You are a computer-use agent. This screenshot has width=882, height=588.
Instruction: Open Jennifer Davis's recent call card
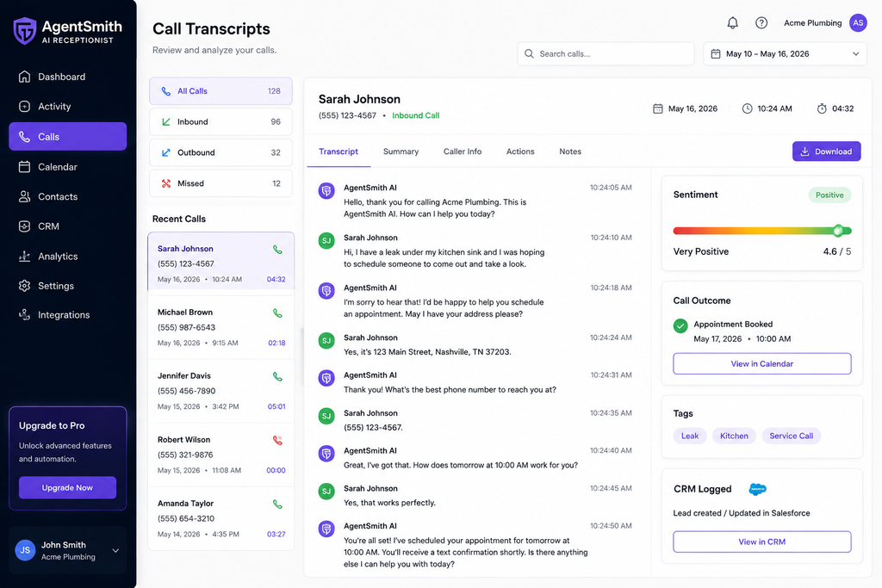[x=220, y=391]
